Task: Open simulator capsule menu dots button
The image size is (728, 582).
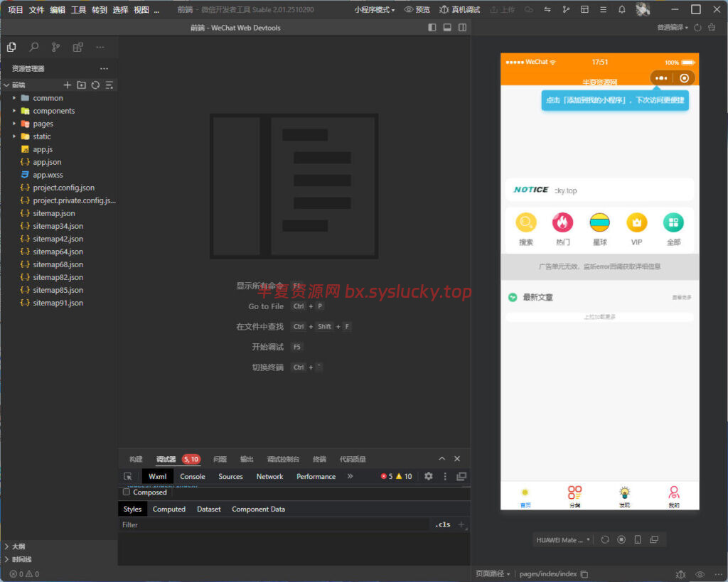Action: coord(661,78)
